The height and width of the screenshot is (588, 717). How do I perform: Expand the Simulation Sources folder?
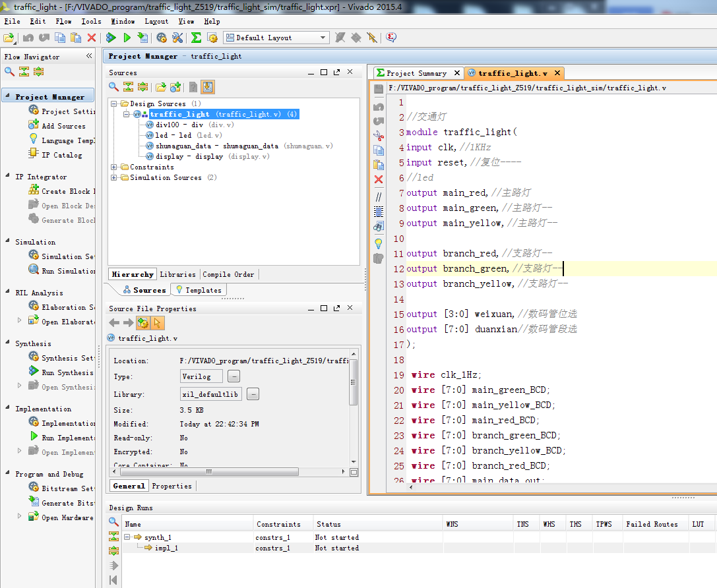[114, 178]
